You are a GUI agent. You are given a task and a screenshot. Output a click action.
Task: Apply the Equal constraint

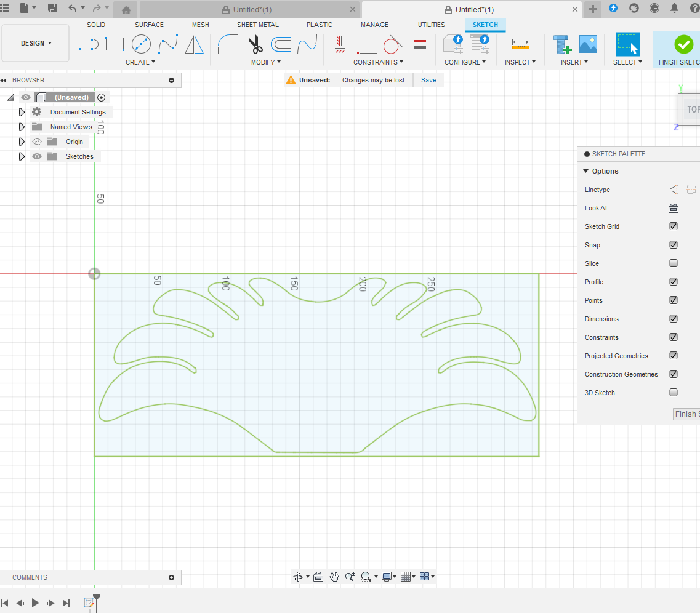point(420,44)
